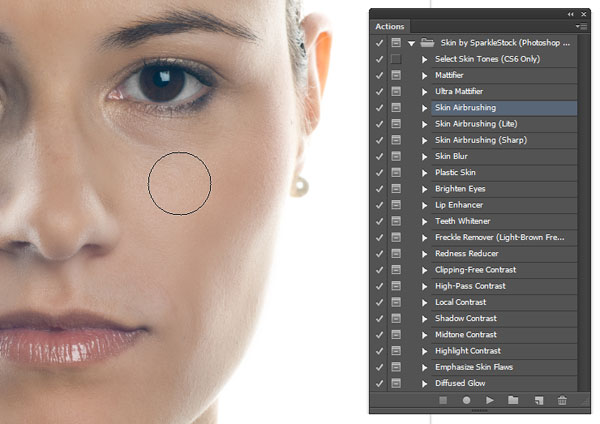600x424 pixels.
Task: Select the Clipping-Free Contrast action
Action: point(504,270)
